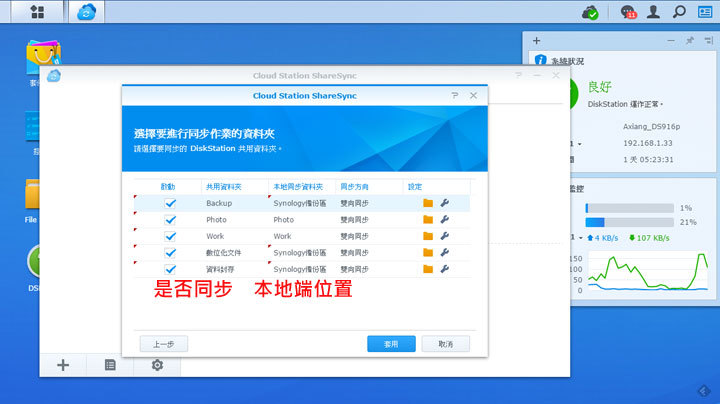Choose folder for 數位化文件 row
720x404 pixels.
[x=428, y=252]
